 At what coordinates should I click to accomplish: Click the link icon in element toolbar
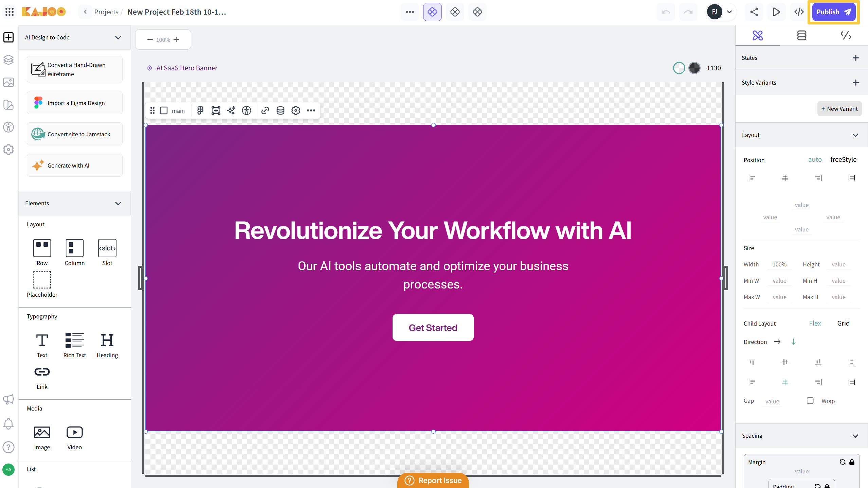[x=265, y=110]
